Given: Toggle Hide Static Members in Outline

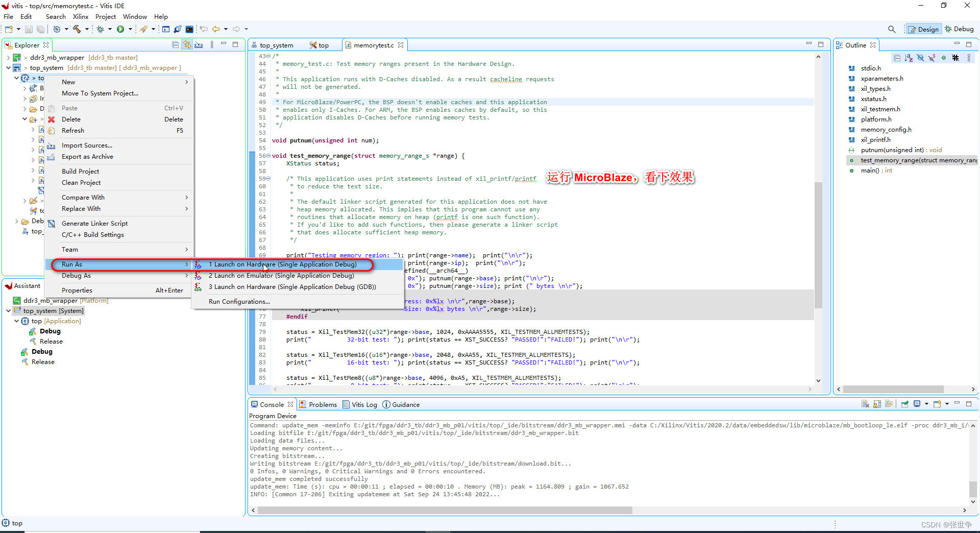Looking at the screenshot, I should click(932, 58).
